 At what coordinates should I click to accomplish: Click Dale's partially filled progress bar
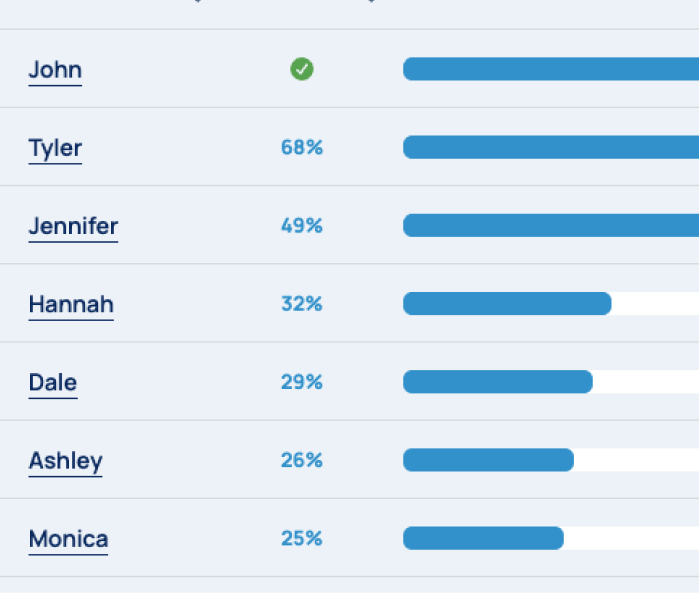(551, 382)
